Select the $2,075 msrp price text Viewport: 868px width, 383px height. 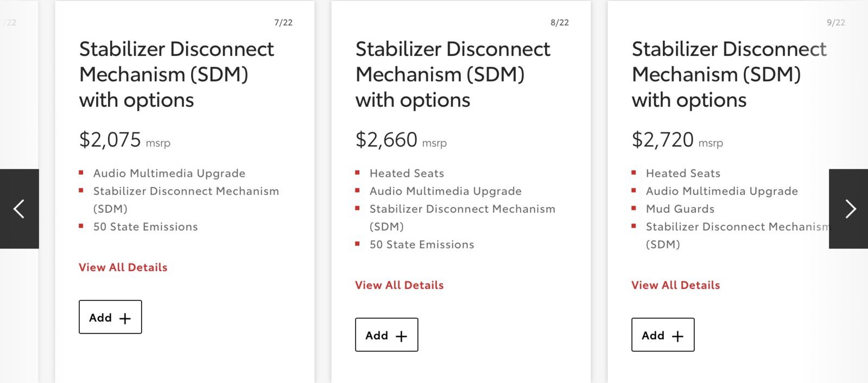tap(125, 140)
